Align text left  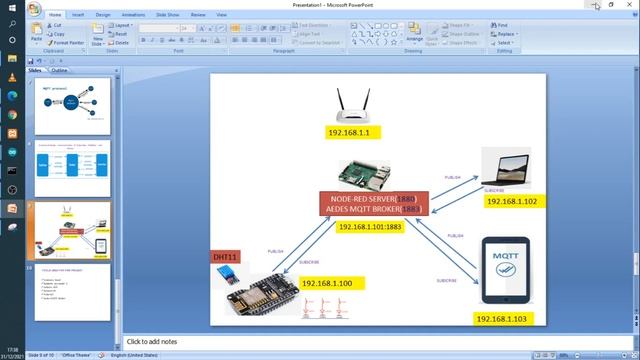click(235, 40)
